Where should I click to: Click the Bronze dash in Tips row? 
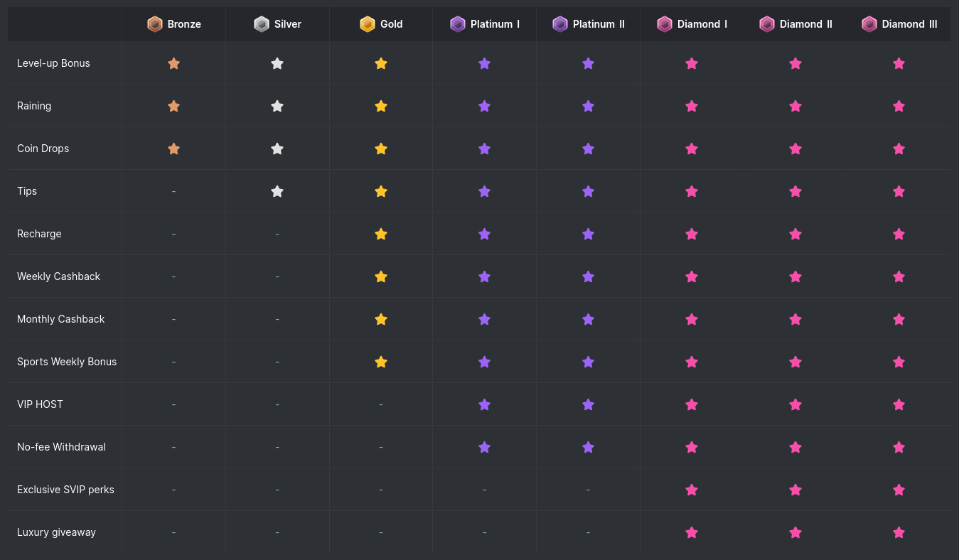[173, 191]
